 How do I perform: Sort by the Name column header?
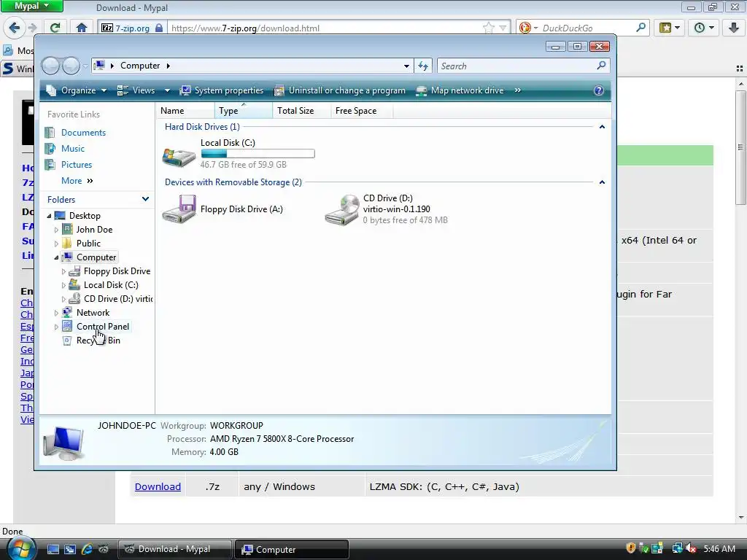185,111
